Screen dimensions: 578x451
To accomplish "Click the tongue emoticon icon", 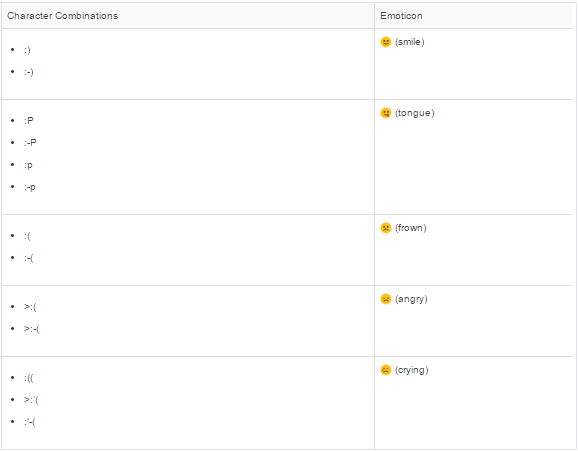I will (386, 113).
